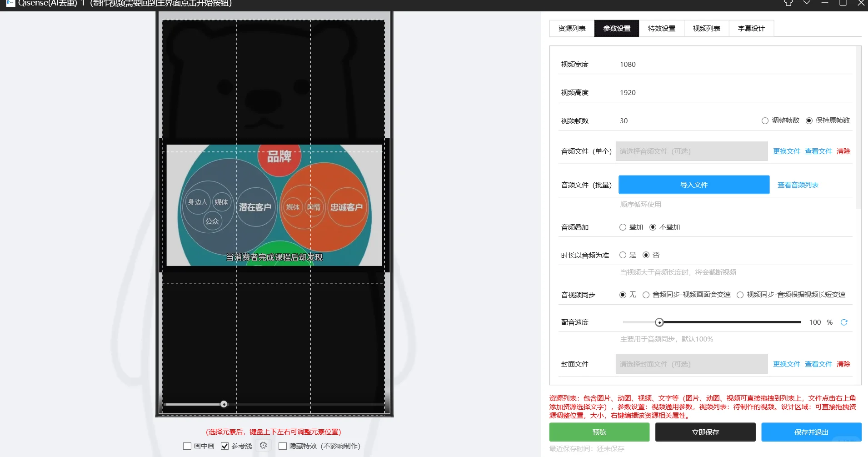The width and height of the screenshot is (868, 457).
Task: Click the 导入文件 import button
Action: pos(693,185)
